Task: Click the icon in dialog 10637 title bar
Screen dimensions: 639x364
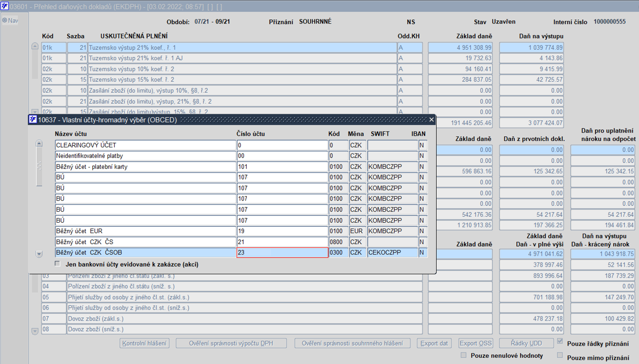Action: [33, 119]
